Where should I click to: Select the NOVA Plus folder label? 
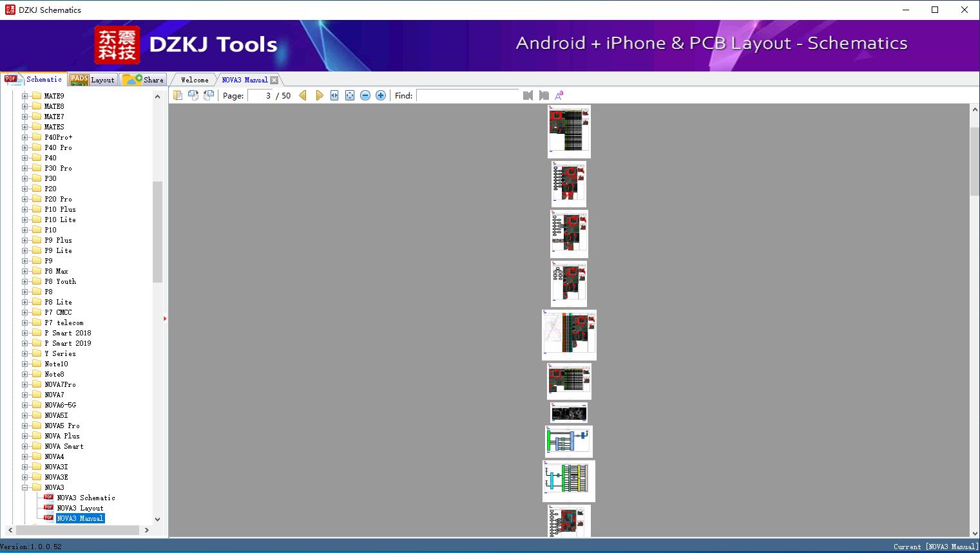click(x=62, y=436)
